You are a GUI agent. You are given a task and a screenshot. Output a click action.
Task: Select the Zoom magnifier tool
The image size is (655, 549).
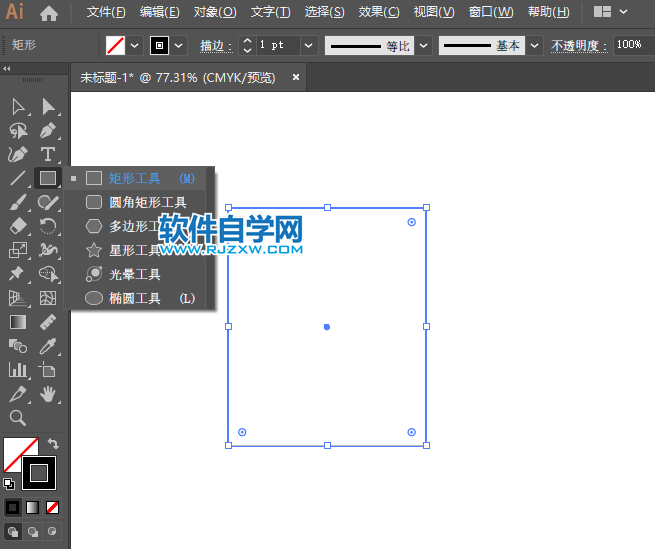[17, 418]
